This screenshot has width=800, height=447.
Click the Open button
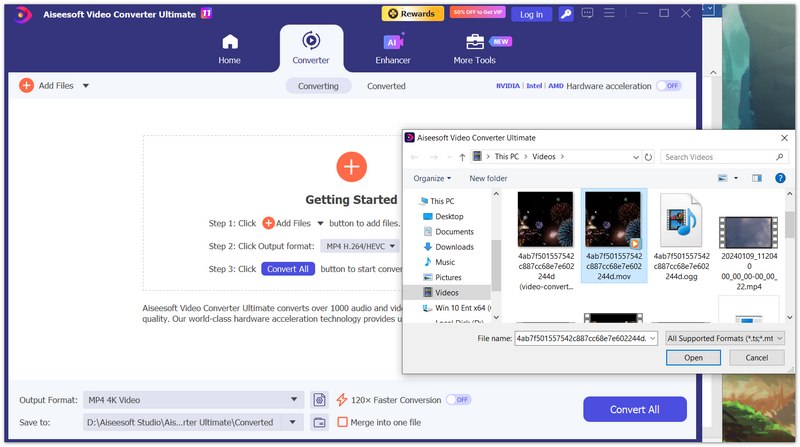[693, 358]
